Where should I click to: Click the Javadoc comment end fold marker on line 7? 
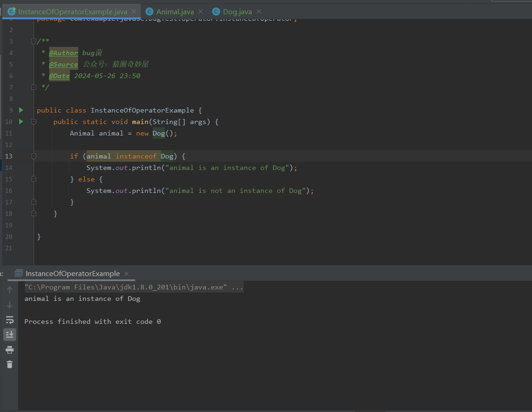coord(34,87)
